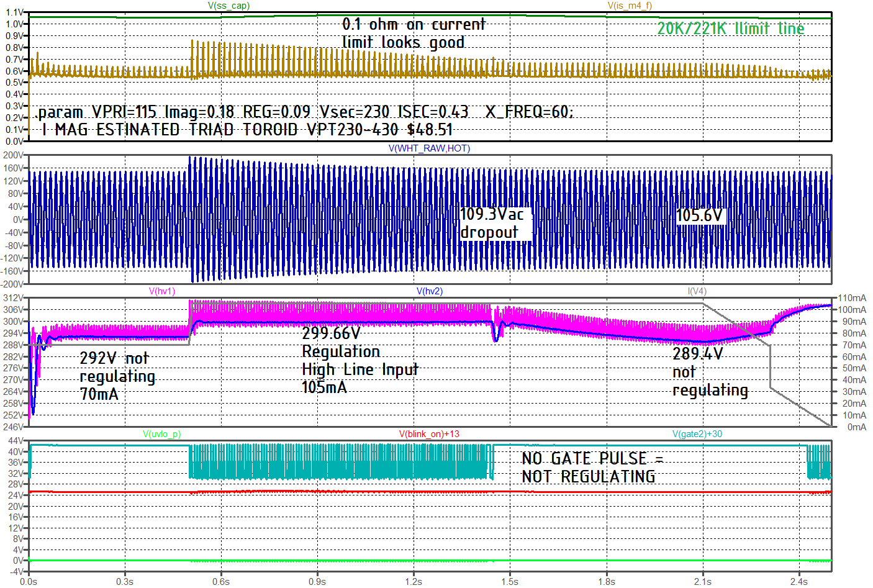Click the 1.1V top axis label
The width and height of the screenshot is (873, 588).
[14, 12]
